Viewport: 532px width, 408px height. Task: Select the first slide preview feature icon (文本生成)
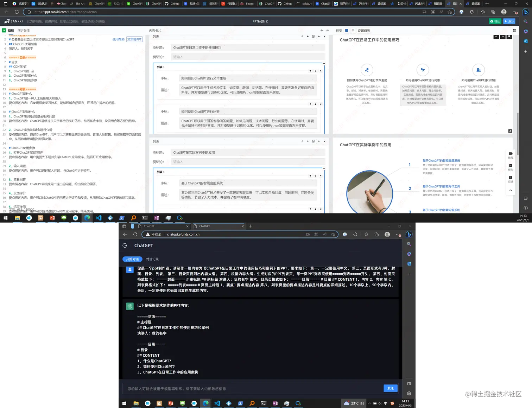pos(367,70)
